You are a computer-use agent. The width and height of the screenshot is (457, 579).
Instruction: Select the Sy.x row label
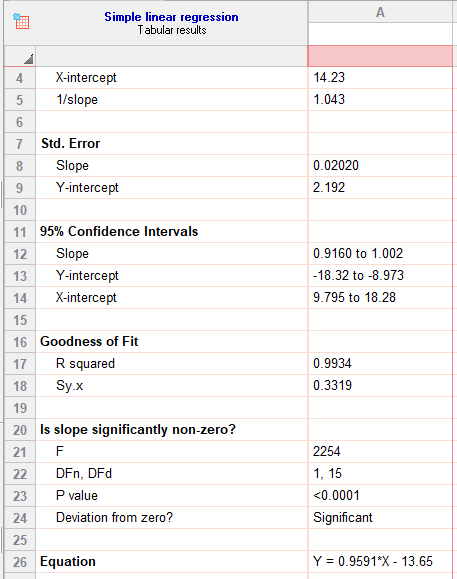[69, 386]
